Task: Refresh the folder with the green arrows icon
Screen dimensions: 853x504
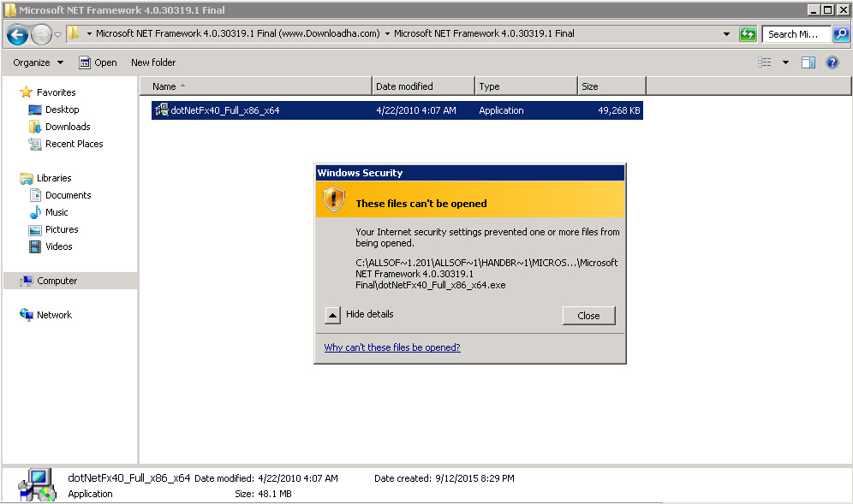Action: coord(748,34)
